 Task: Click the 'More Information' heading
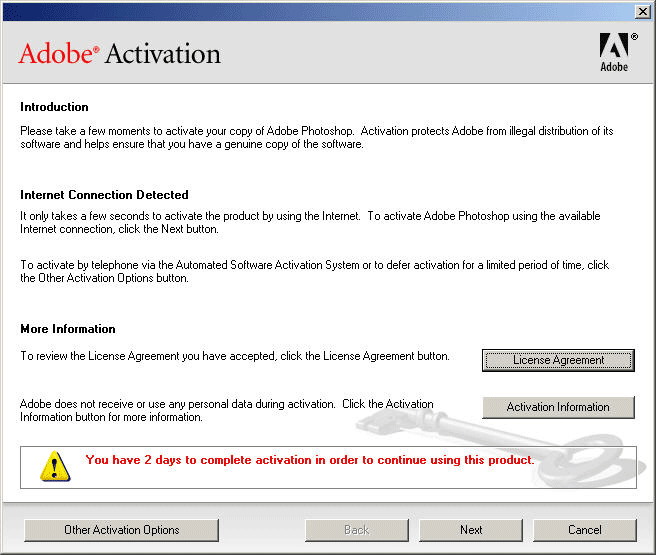click(68, 329)
